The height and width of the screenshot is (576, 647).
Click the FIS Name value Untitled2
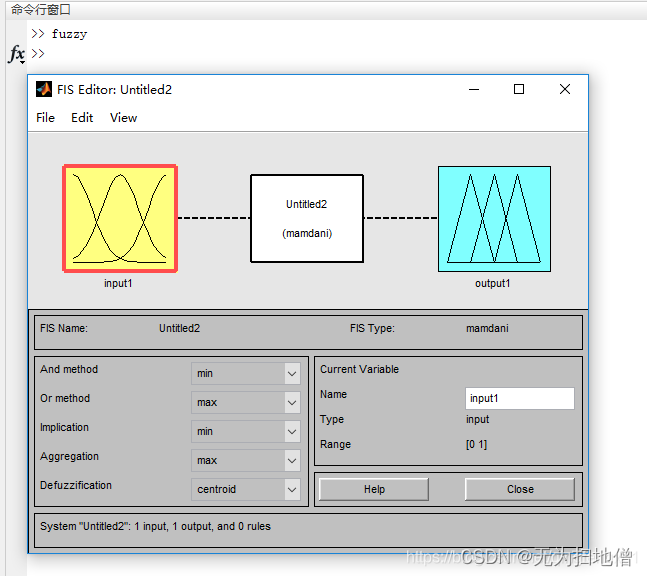click(x=179, y=328)
